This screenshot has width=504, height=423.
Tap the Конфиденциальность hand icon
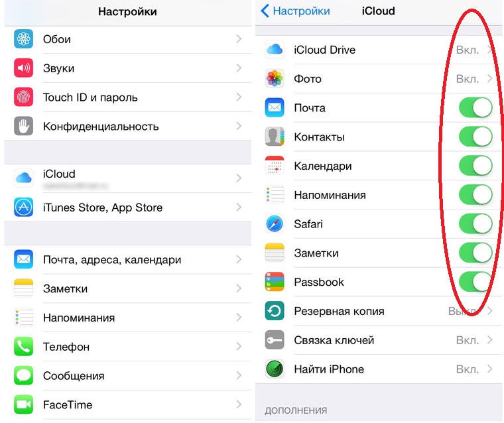point(23,126)
